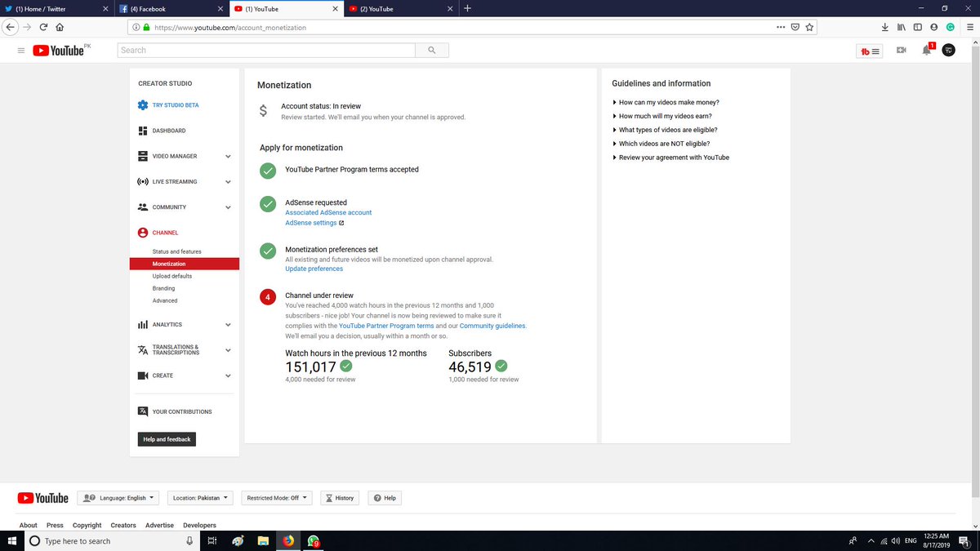
Task: Click the create video camera icon
Action: (x=902, y=51)
